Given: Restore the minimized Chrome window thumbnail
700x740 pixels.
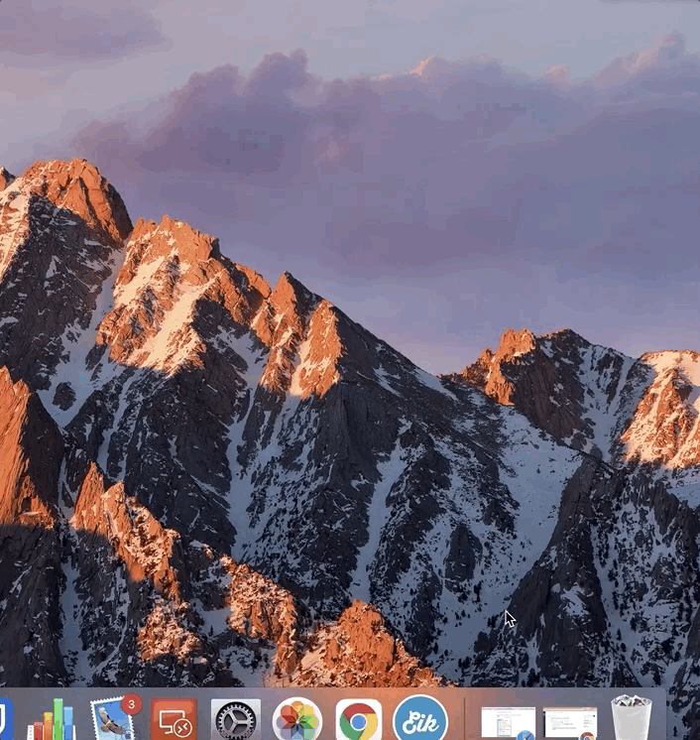Looking at the screenshot, I should [570, 722].
